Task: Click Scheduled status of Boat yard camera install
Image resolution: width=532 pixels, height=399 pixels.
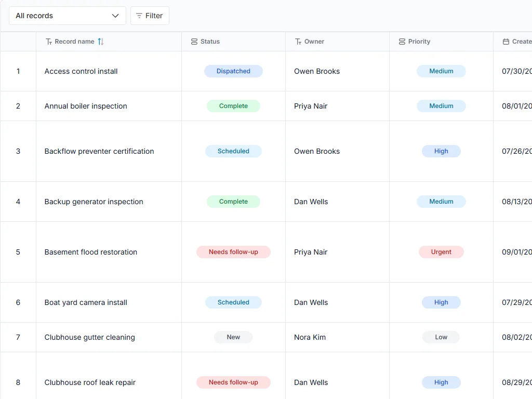Action: click(233, 302)
